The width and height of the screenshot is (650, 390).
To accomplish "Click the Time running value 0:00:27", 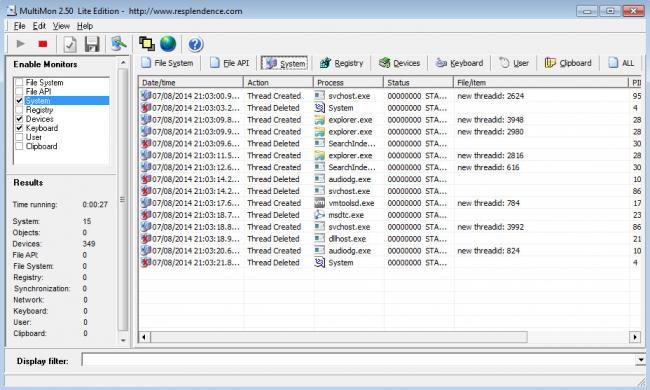I will coord(95,204).
